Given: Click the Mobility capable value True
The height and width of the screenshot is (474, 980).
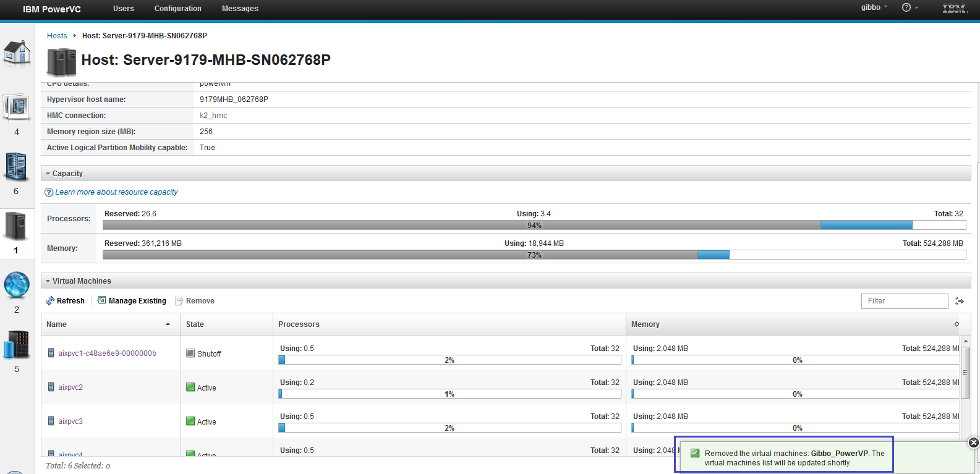Looking at the screenshot, I should click(x=207, y=148).
